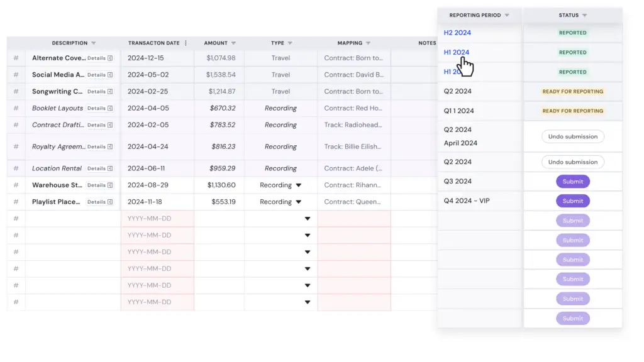
Task: Click the Notes column header
Action: tap(427, 43)
